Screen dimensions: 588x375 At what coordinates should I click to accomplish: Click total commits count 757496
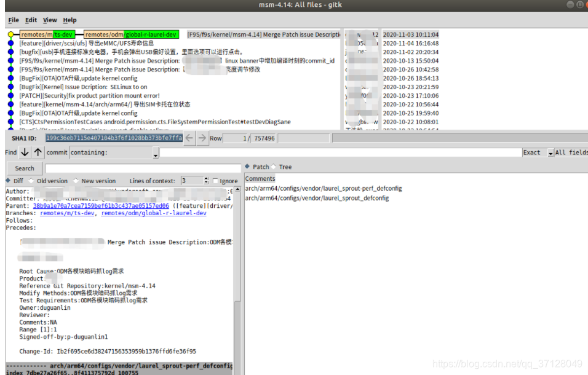264,138
